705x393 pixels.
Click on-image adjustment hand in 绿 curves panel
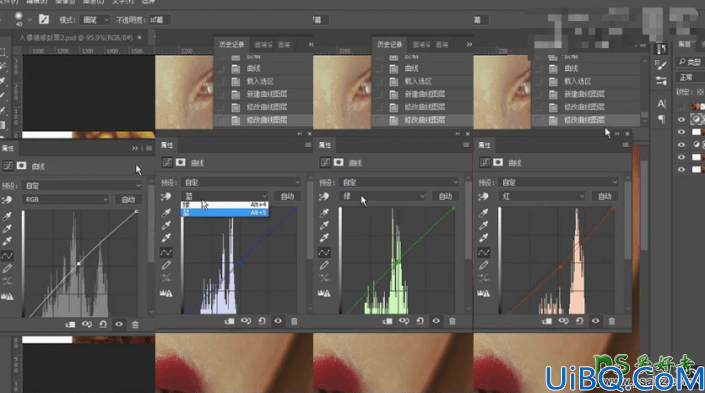pyautogui.click(x=324, y=196)
